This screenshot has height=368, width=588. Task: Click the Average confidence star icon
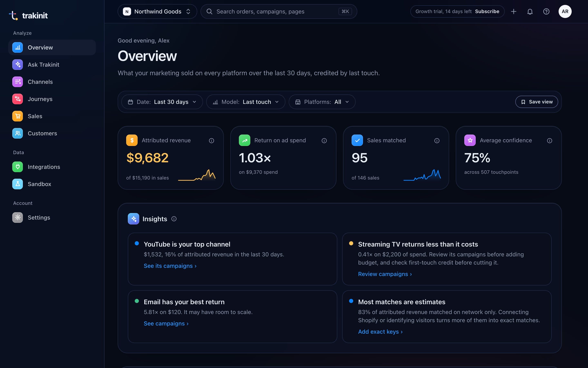[470, 140]
